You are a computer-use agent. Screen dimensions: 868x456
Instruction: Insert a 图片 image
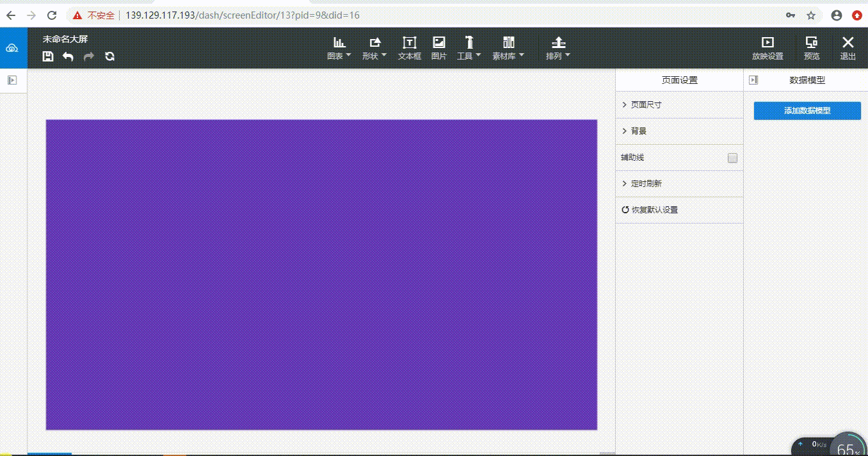(x=439, y=49)
